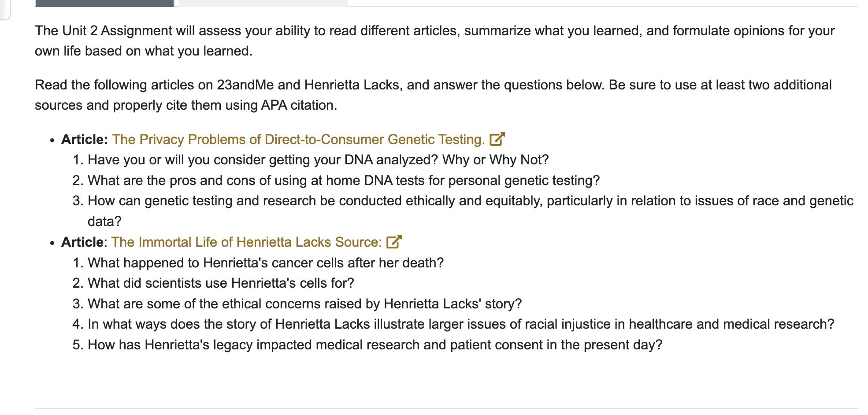
Task: Click the second bold Article label
Action: click(x=82, y=242)
